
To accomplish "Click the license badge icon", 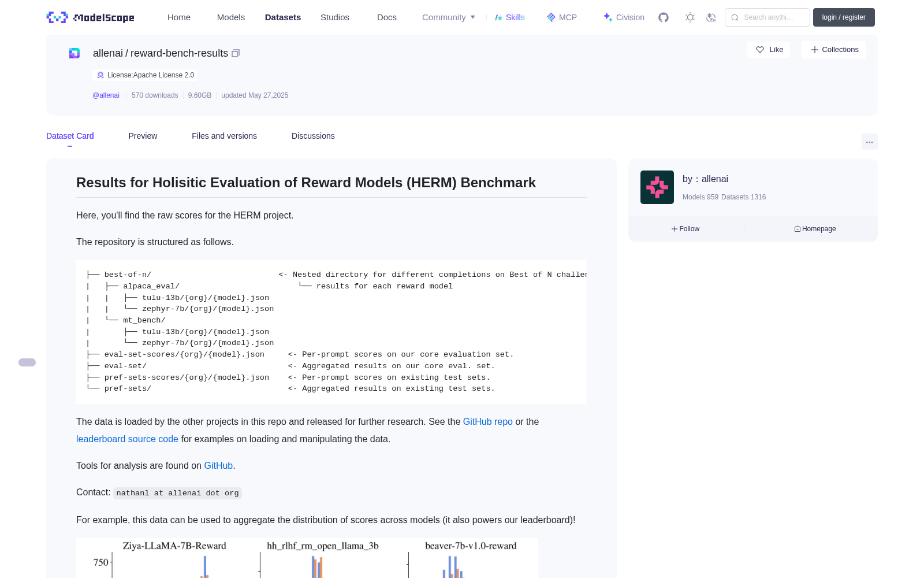I will click(100, 75).
